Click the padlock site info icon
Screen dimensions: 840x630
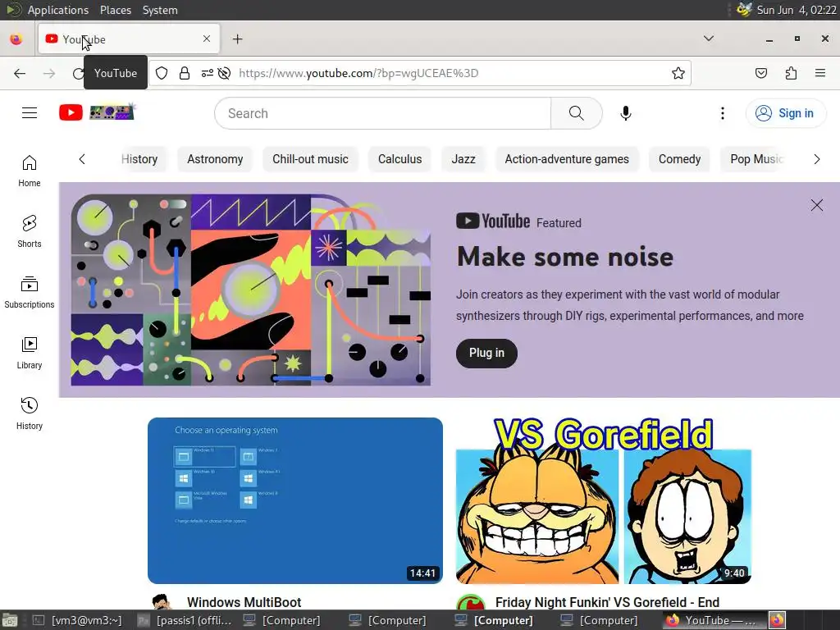185,73
